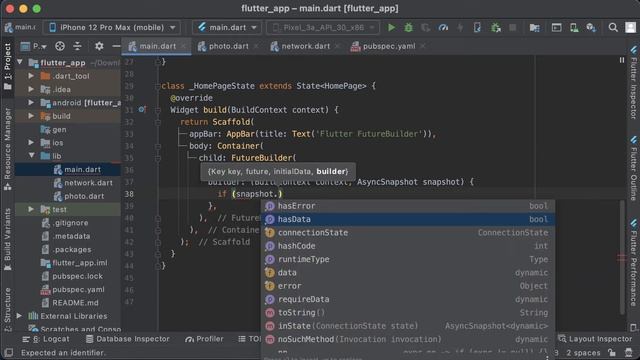
Task: Close the main.dart editor tab
Action: pyautogui.click(x=184, y=46)
